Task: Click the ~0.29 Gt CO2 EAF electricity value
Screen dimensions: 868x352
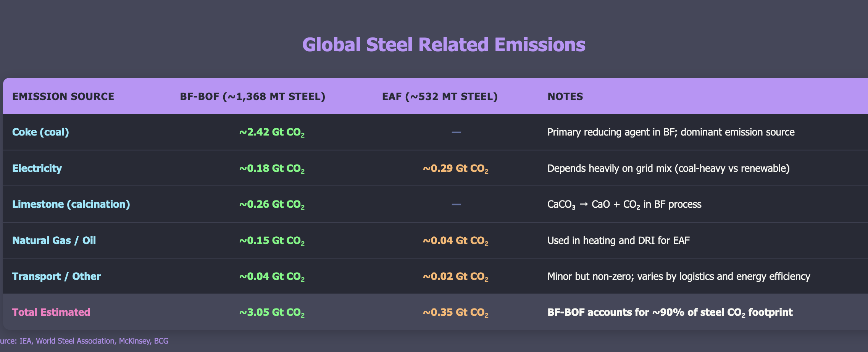Action: [455, 169]
